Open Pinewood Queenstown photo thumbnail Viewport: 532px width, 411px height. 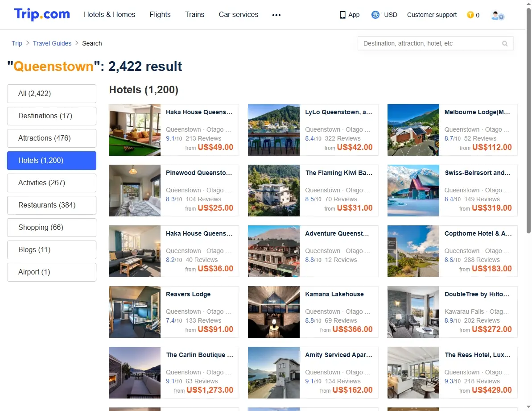point(135,191)
